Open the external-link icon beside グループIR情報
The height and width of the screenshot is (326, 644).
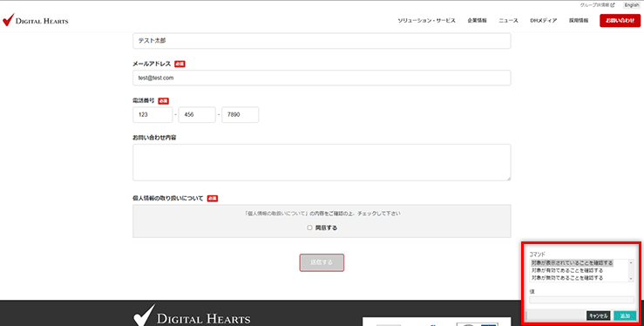613,5
